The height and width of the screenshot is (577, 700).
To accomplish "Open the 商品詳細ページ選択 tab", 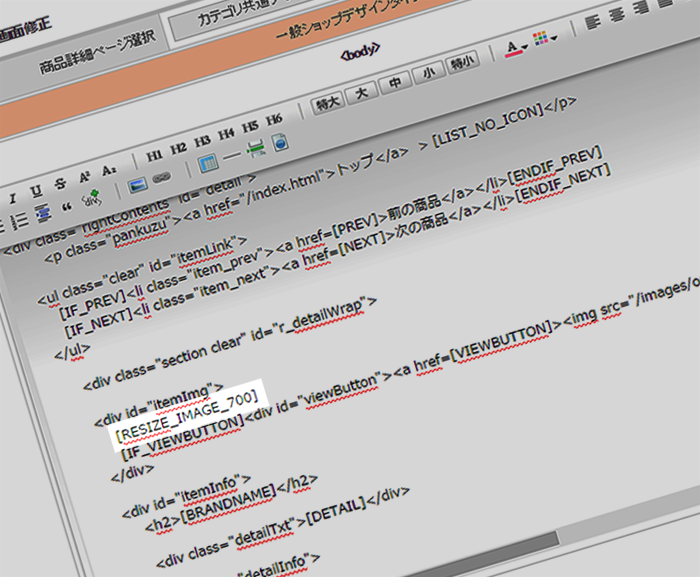I will [x=97, y=53].
